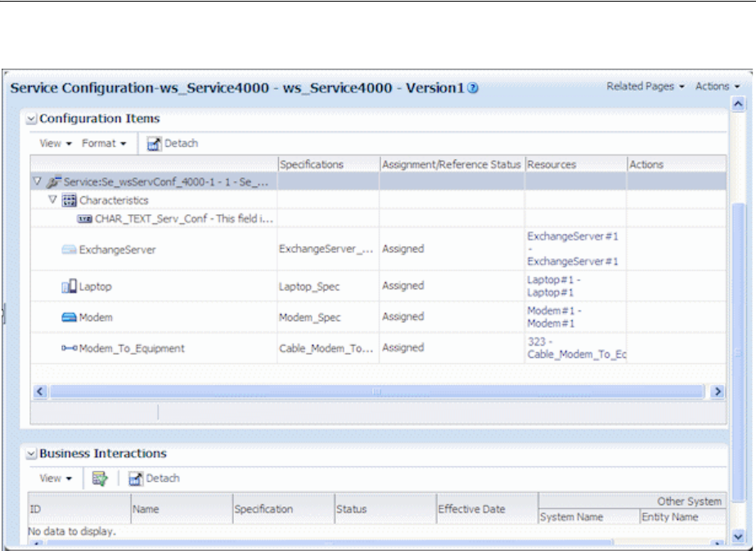This screenshot has height=551, width=756.
Task: Click the Modem device icon
Action: (69, 317)
